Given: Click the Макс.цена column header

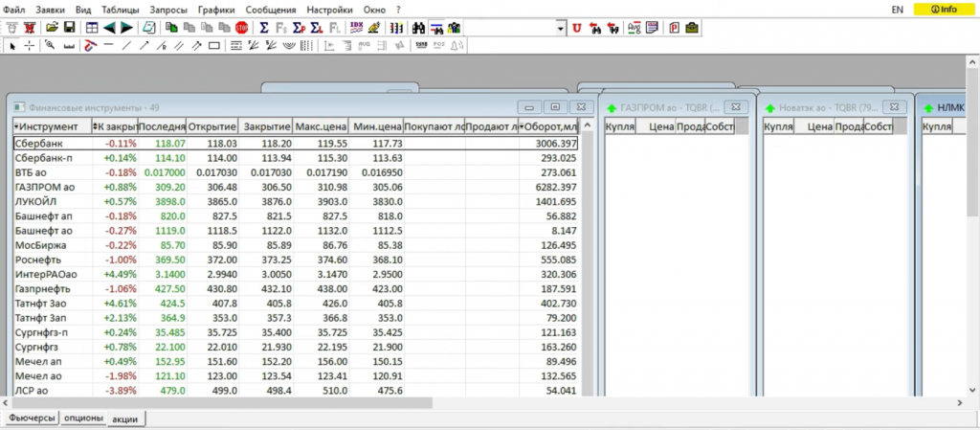Looking at the screenshot, I should (x=322, y=126).
